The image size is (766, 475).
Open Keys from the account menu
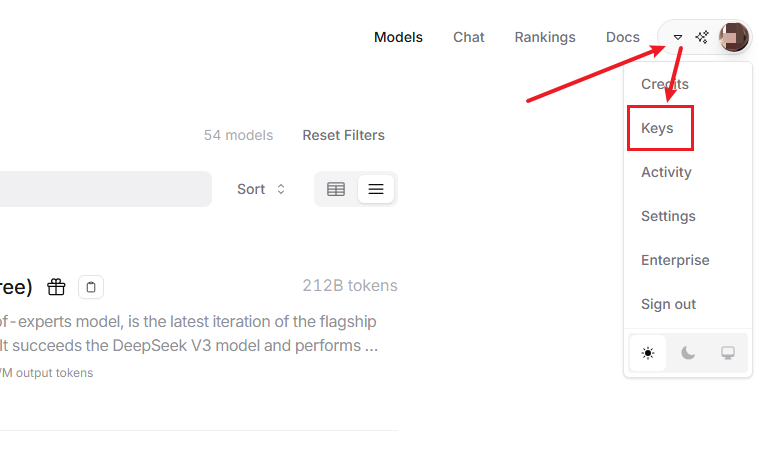coord(657,128)
